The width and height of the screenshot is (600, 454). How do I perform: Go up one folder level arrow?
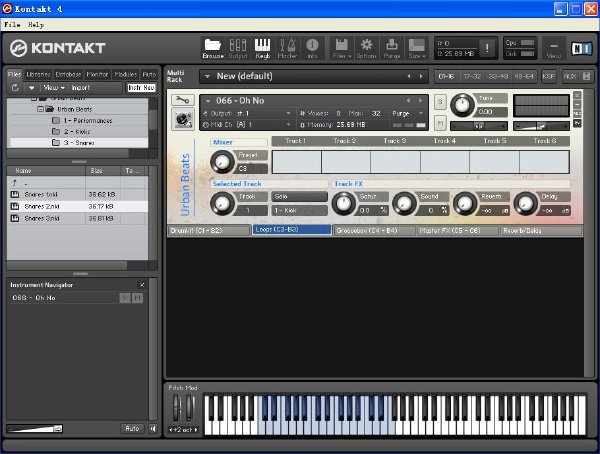click(15, 183)
